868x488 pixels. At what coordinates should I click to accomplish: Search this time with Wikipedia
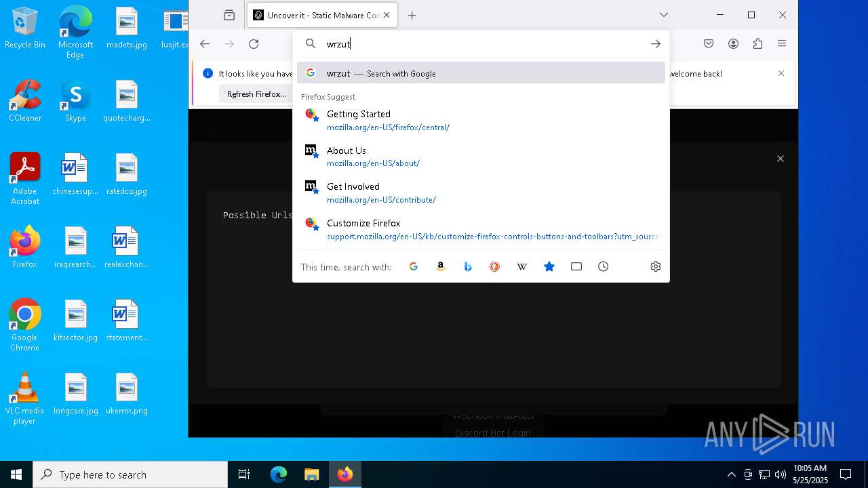tap(522, 266)
